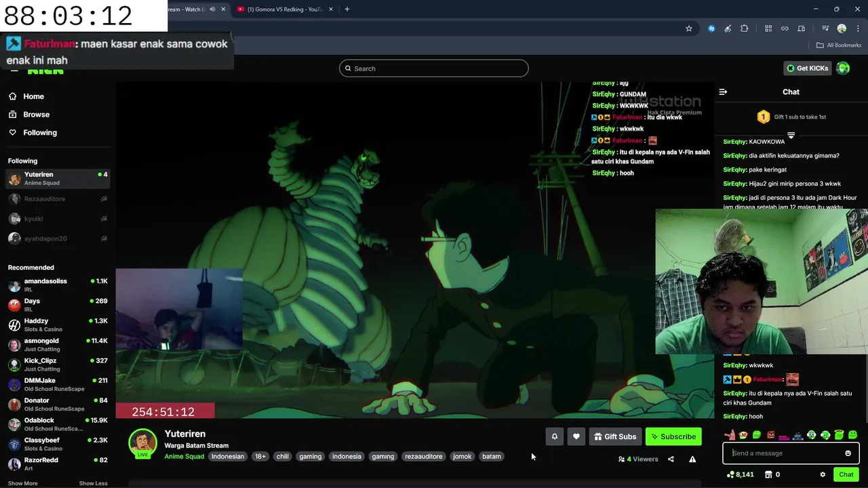Open Rezaauditore in Following list
Image resolution: width=868 pixels, height=488 pixels.
tap(58, 199)
